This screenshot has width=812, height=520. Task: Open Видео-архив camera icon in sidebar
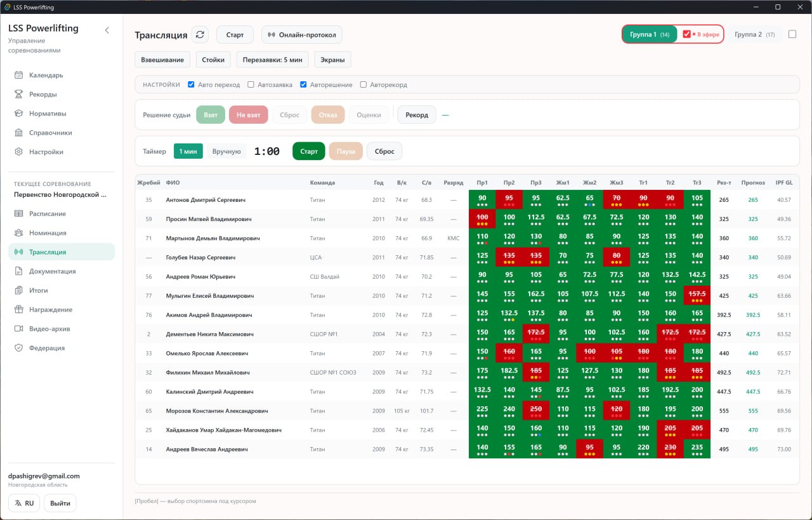click(19, 329)
